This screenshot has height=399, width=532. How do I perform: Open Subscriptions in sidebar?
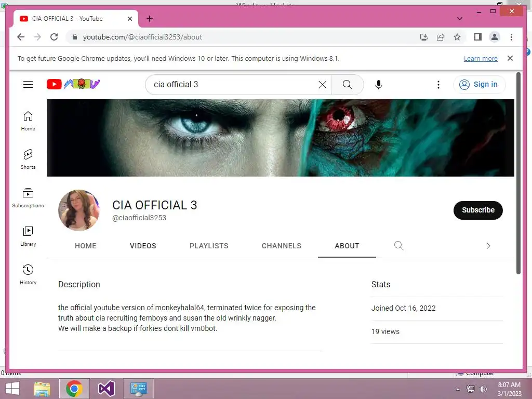28,198
